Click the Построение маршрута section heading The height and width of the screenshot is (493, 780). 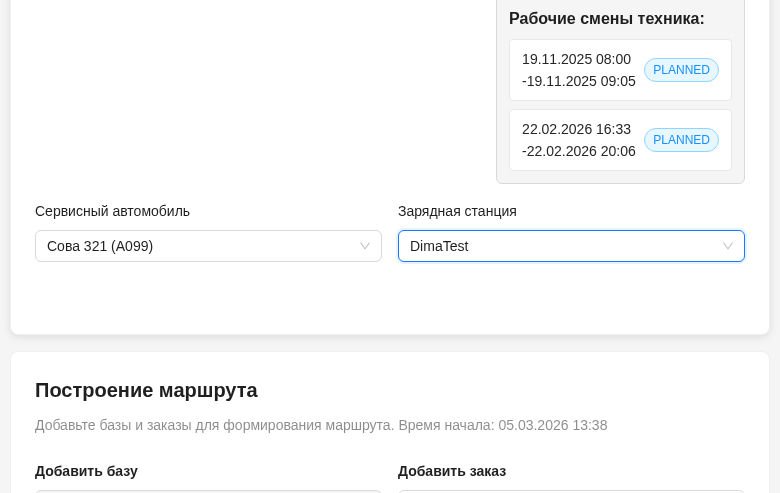pos(146,390)
